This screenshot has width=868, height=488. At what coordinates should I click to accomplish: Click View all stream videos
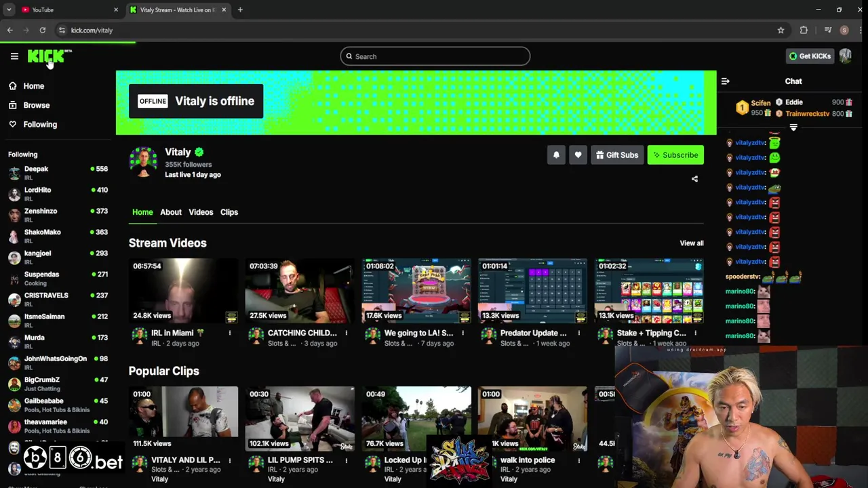click(692, 243)
